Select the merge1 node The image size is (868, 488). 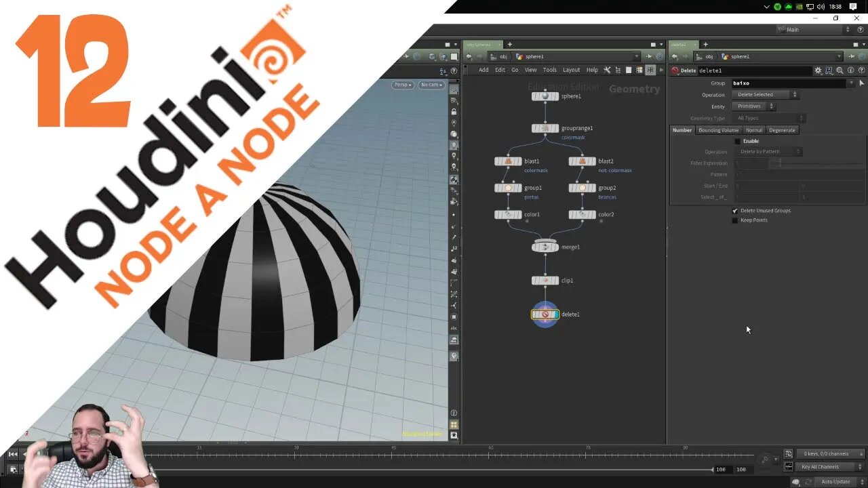click(545, 247)
